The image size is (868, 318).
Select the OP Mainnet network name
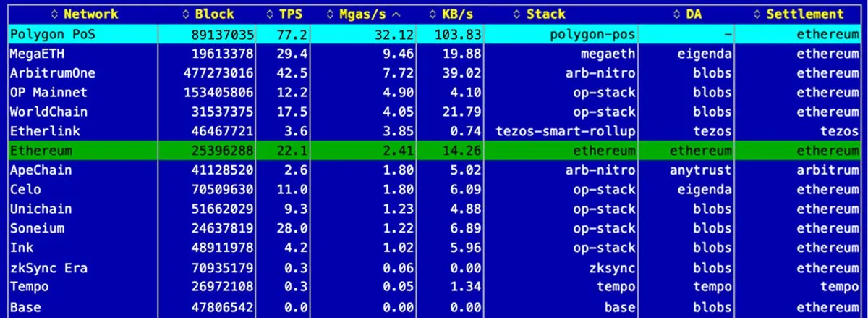point(48,92)
